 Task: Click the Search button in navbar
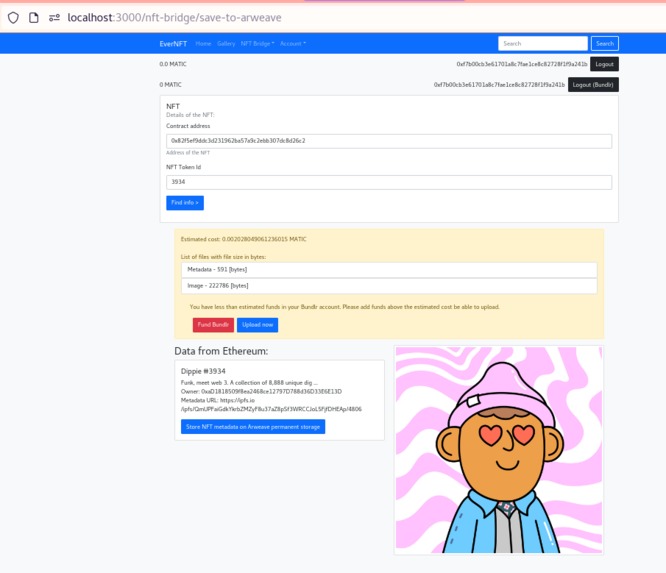(604, 43)
